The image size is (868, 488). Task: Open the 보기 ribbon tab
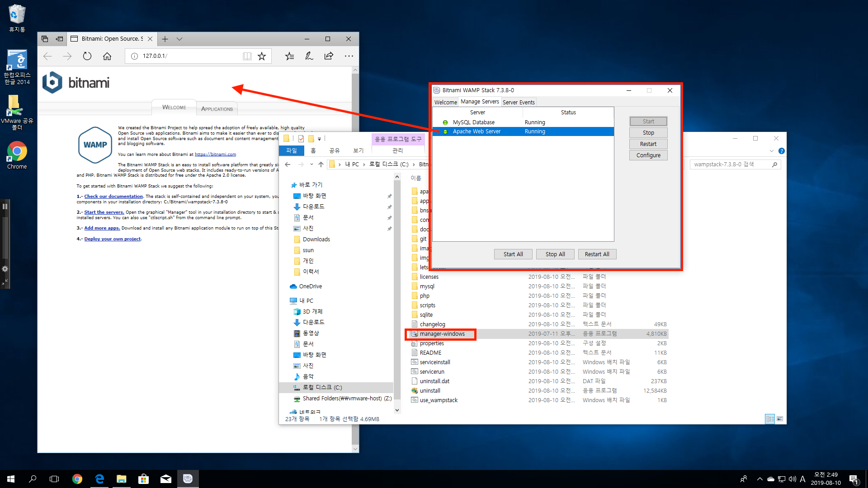(x=359, y=150)
